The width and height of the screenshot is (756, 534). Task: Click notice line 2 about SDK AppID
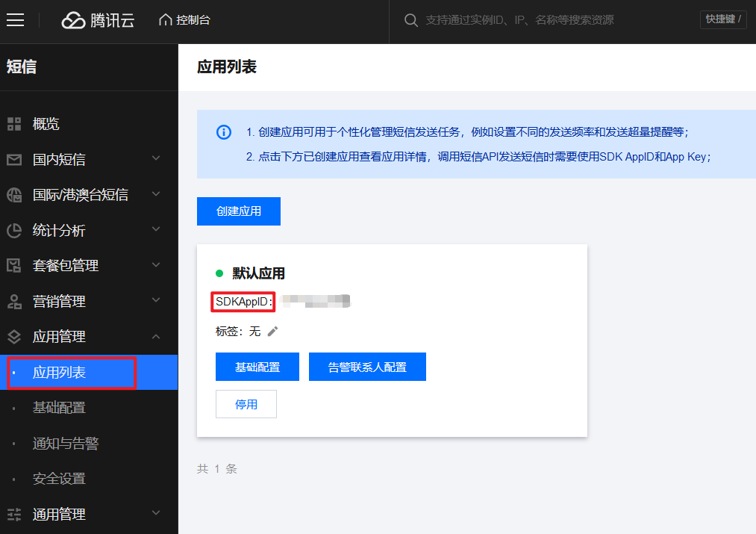click(479, 157)
